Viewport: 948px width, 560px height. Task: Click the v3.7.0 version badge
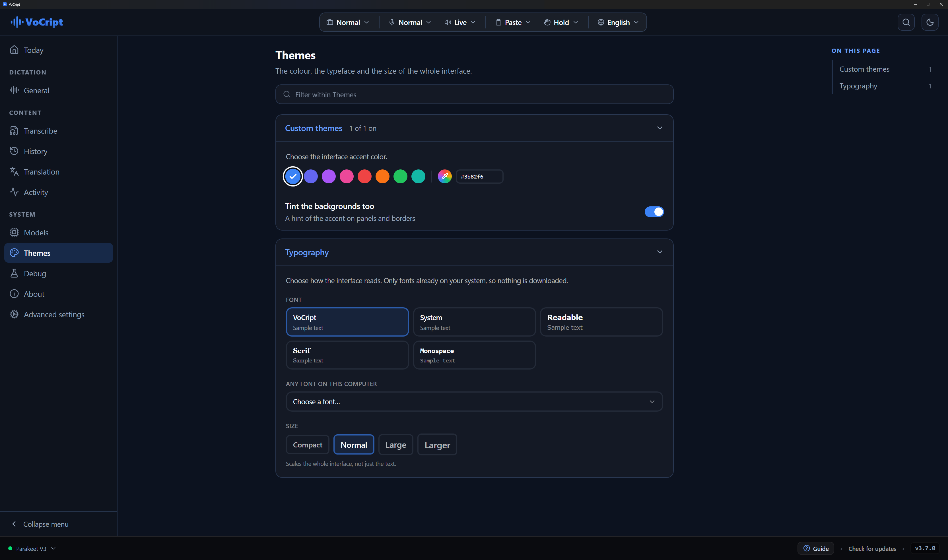coord(925,548)
